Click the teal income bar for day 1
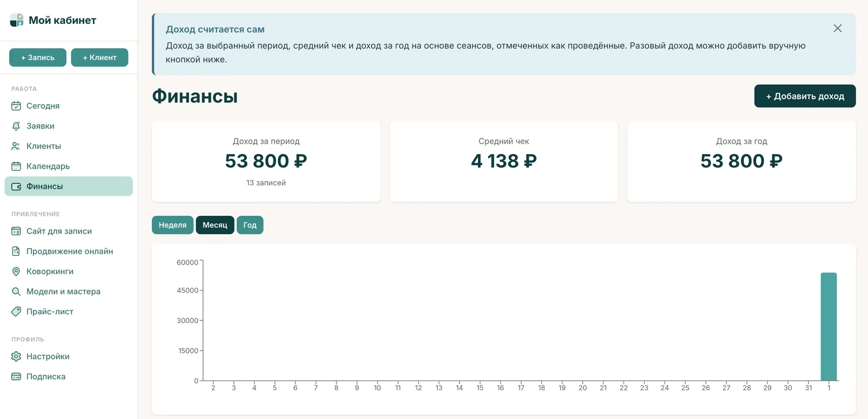Screen dimensions: 868x419 [829, 327]
